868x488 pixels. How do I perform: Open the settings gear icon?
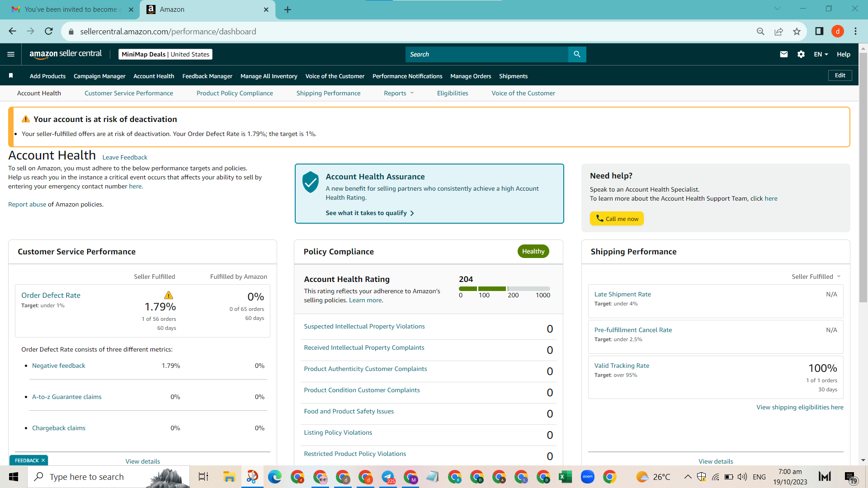pyautogui.click(x=801, y=54)
